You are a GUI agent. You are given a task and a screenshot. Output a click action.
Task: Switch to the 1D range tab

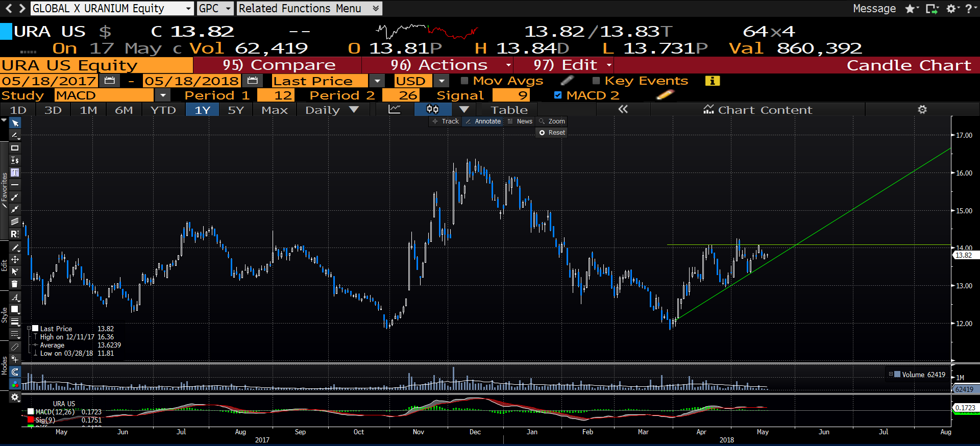tap(18, 110)
